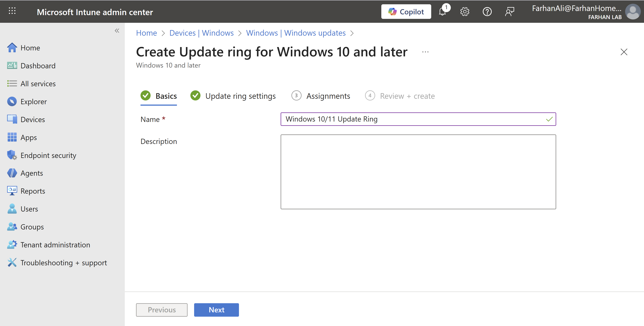Go to Tenant administration in sidebar
The width and height of the screenshot is (644, 326).
tap(55, 245)
